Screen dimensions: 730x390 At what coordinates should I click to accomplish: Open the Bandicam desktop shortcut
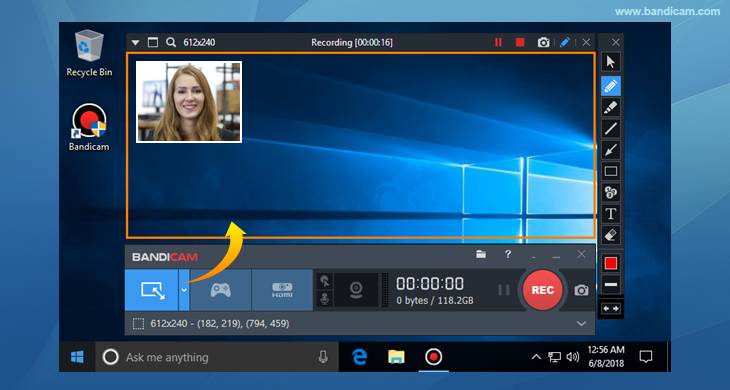coord(89,128)
